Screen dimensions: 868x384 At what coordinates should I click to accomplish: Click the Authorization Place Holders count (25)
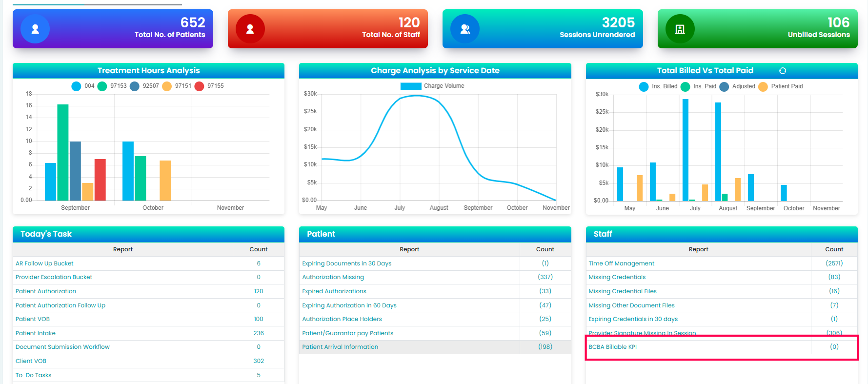545,319
